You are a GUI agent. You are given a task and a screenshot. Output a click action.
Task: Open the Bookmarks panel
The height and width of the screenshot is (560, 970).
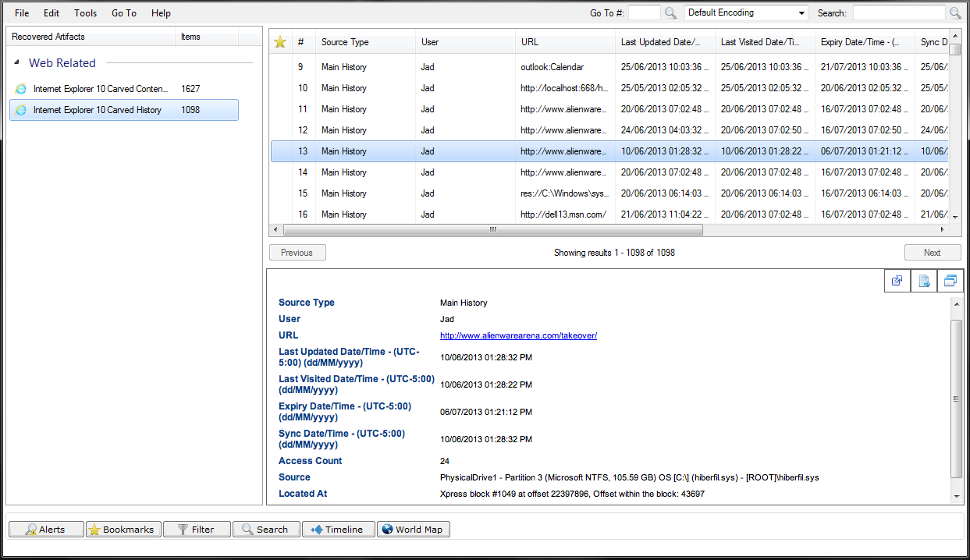[123, 529]
